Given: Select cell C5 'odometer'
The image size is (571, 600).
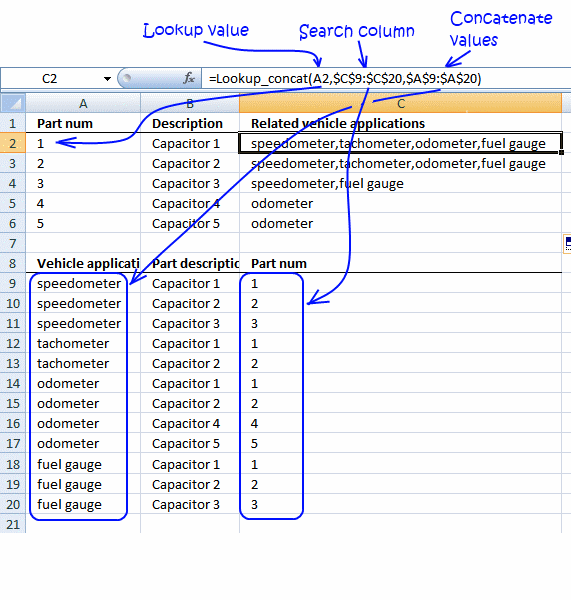Looking at the screenshot, I should point(401,203).
